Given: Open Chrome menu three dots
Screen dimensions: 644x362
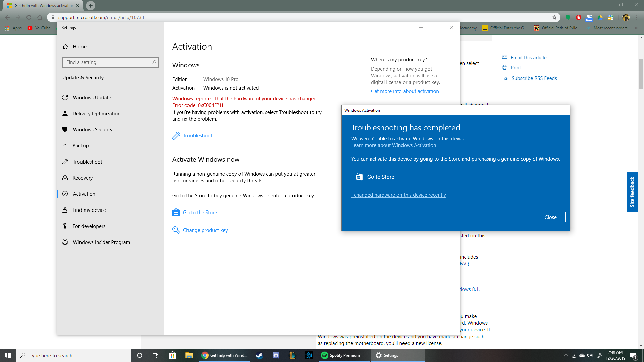Looking at the screenshot, I should pyautogui.click(x=637, y=17).
